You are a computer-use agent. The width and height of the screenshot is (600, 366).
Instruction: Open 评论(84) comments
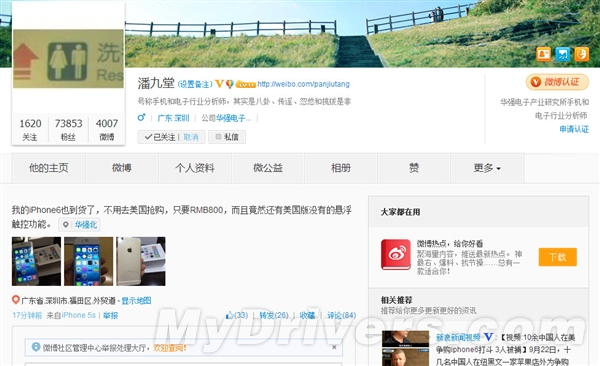341,315
